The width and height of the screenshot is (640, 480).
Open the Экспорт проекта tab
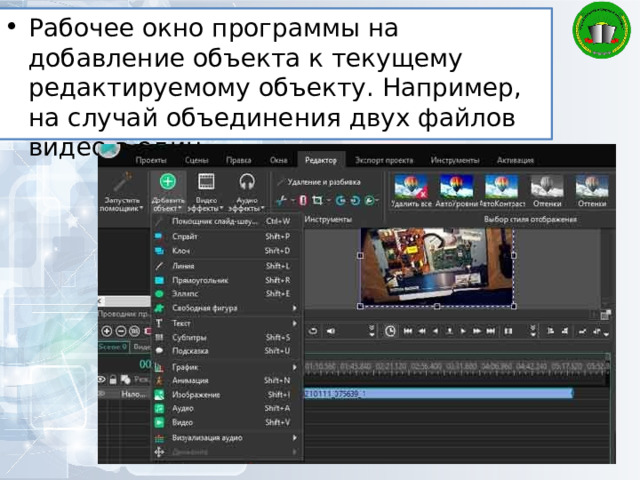[x=384, y=160]
